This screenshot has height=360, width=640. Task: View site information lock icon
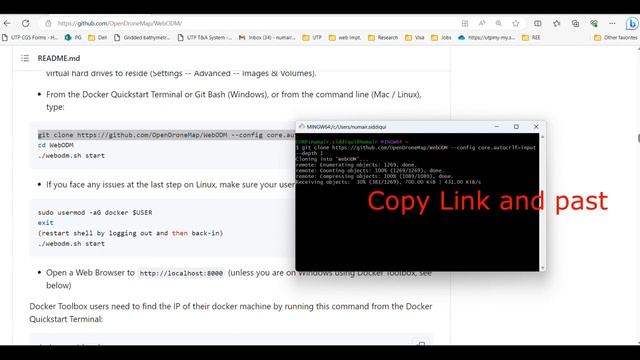pyautogui.click(x=48, y=23)
